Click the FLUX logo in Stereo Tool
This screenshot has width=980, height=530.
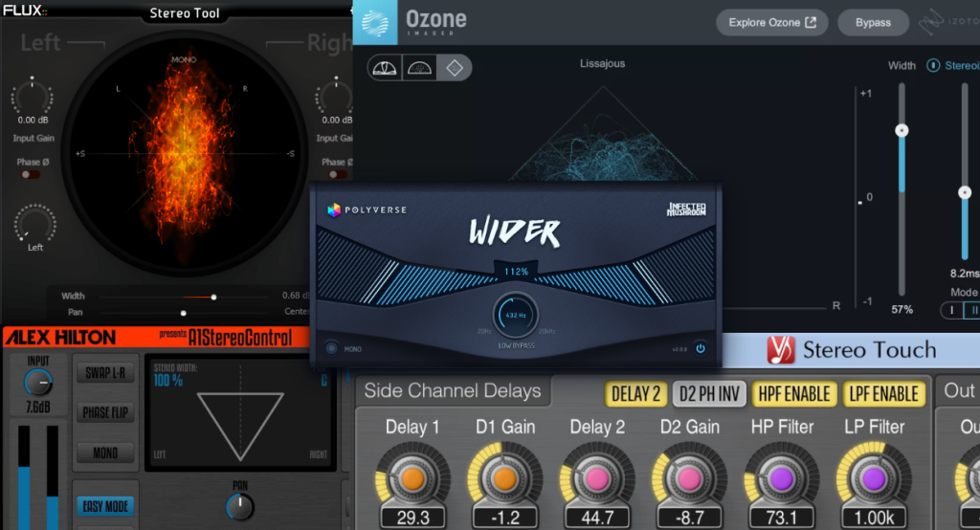(25, 10)
